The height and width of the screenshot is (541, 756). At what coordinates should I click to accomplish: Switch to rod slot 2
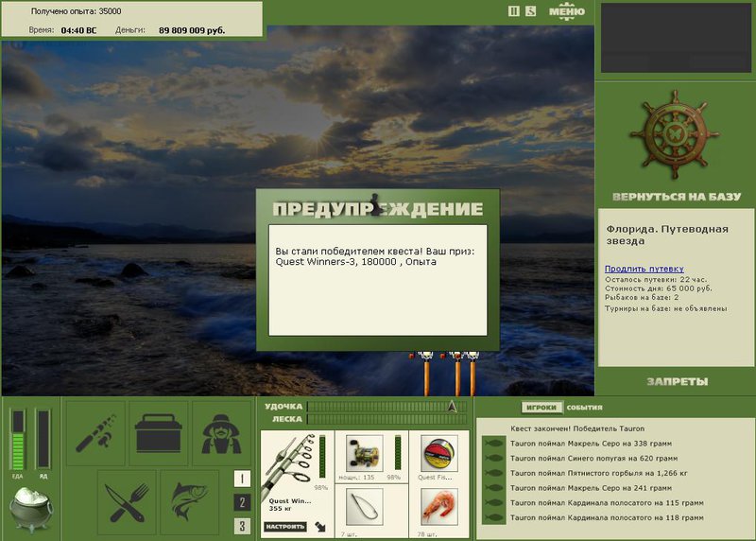(242, 502)
